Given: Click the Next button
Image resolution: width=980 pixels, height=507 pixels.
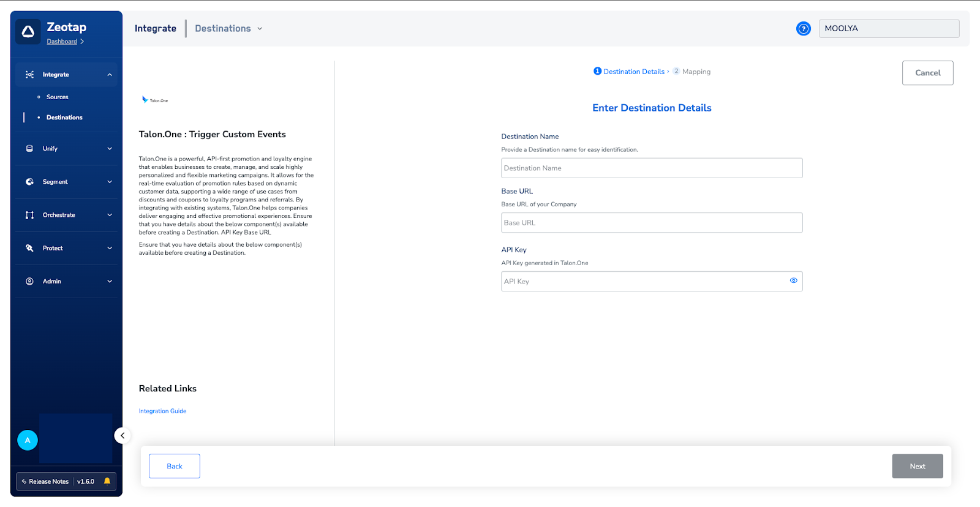Looking at the screenshot, I should coord(917,466).
